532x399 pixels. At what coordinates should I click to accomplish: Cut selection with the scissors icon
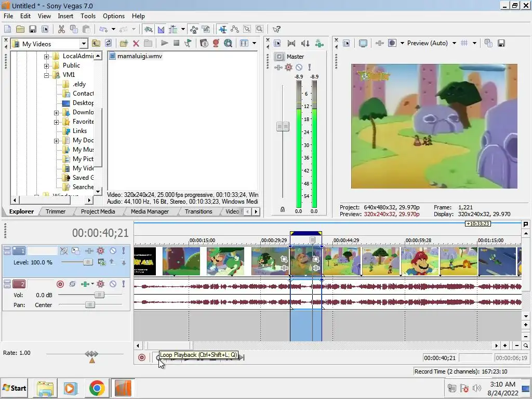[61, 29]
